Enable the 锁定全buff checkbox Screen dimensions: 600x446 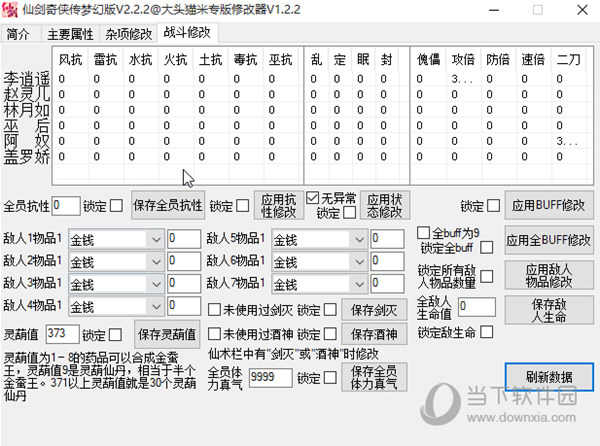click(486, 247)
